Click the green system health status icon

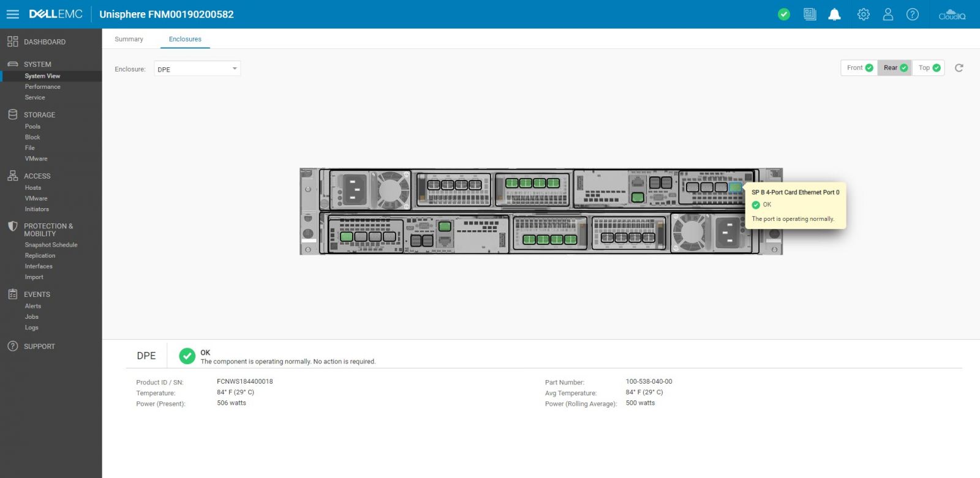coord(784,14)
